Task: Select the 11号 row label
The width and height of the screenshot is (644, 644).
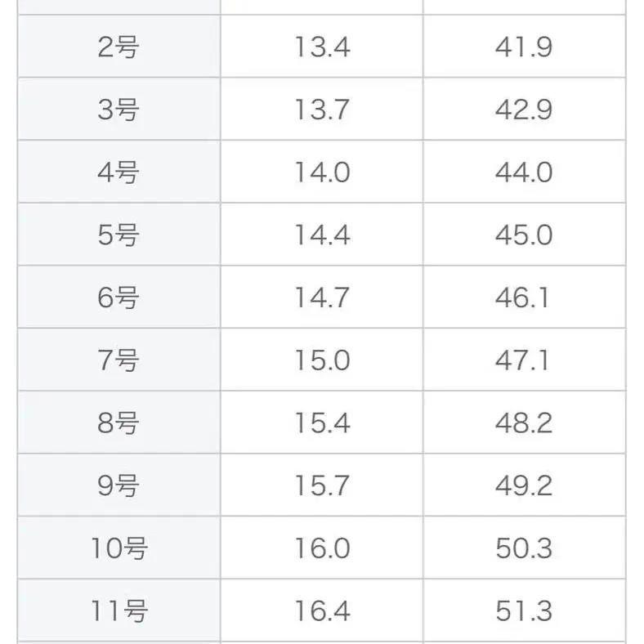Action: [119, 610]
